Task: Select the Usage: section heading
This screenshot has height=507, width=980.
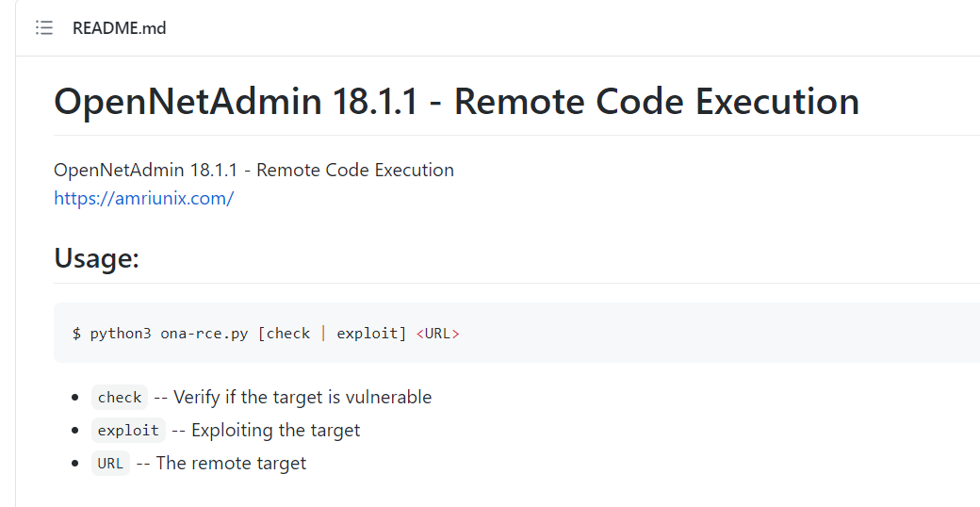Action: pos(96,257)
